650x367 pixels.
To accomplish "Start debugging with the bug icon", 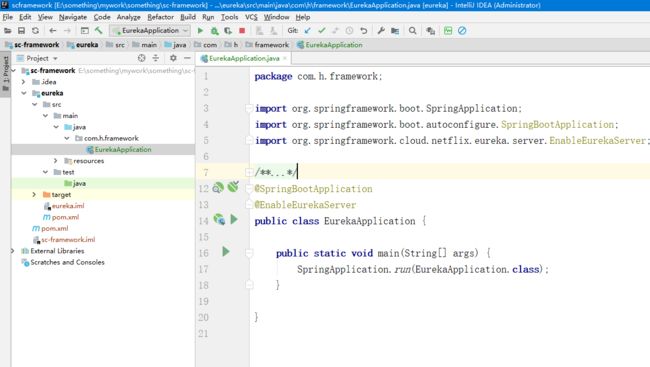I will point(214,31).
